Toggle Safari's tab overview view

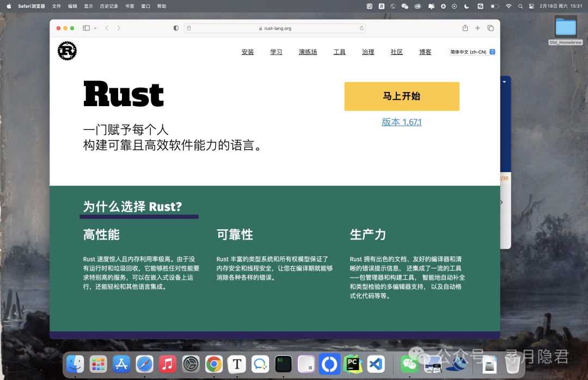point(491,28)
